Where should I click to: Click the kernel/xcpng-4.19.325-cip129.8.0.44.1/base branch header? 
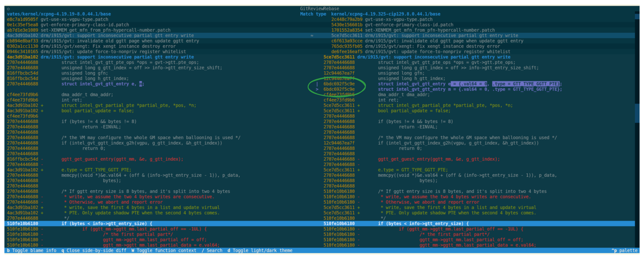(386, 14)
